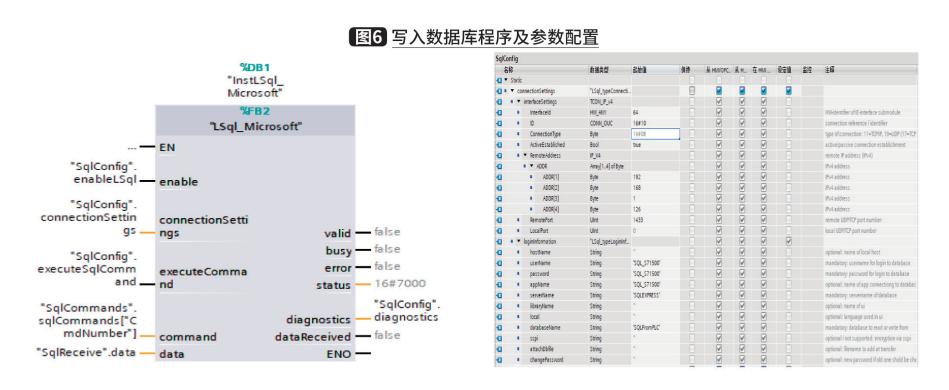Viewport: 949px width, 390px height.
Task: Uncheck HMI/OPC access for the userName row
Action: click(718, 263)
